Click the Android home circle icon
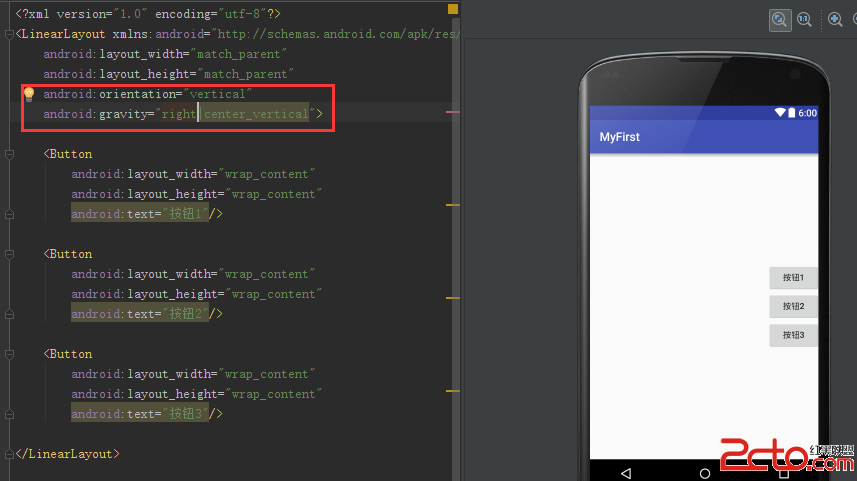Viewport: 857px width, 481px height. (x=705, y=473)
